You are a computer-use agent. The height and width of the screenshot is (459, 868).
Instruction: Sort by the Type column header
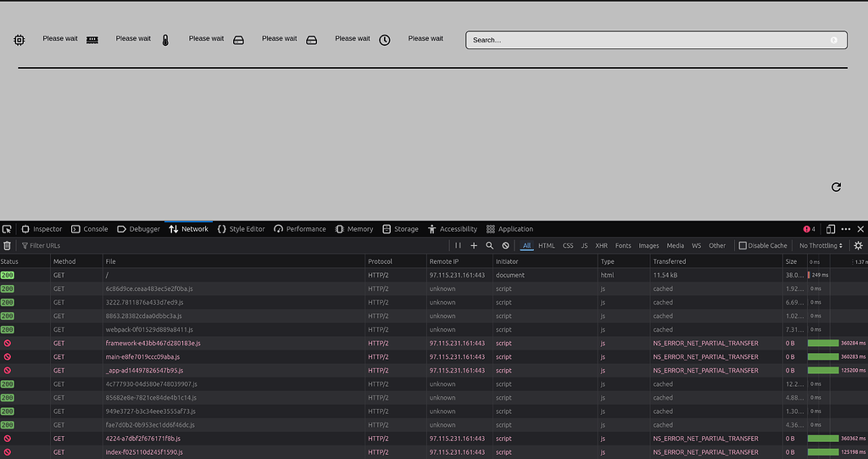pyautogui.click(x=624, y=261)
